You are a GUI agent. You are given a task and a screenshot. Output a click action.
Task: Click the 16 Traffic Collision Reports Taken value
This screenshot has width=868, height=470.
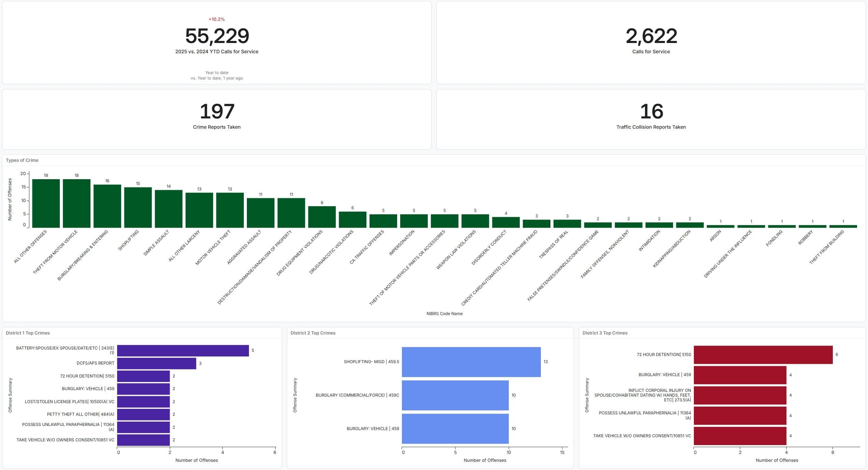[x=651, y=112]
